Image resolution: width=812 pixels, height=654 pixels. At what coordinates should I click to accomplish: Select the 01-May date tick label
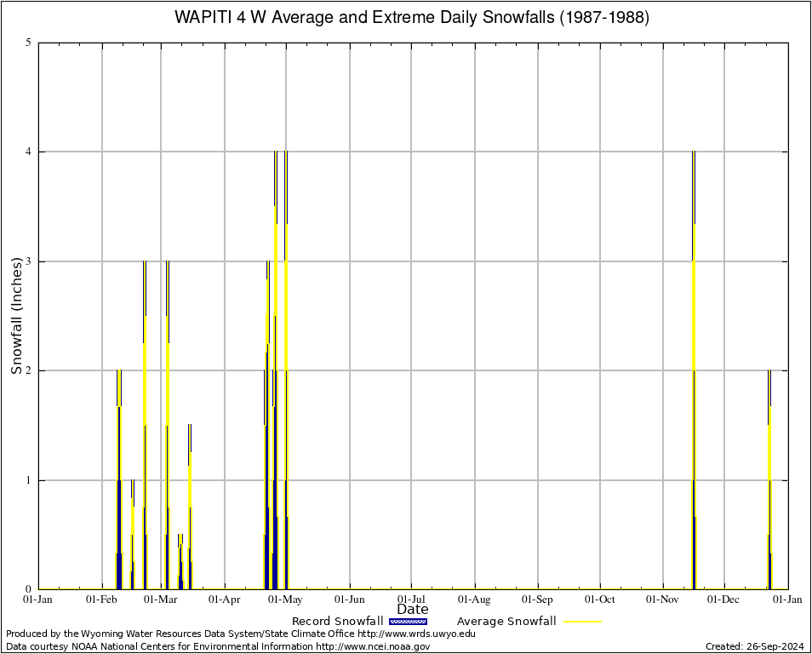[286, 599]
